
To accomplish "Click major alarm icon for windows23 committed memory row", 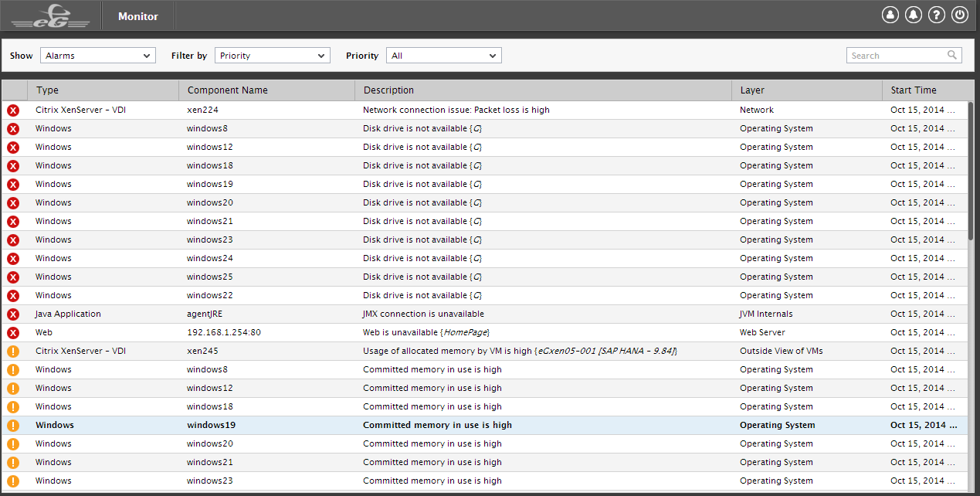I will 13,481.
